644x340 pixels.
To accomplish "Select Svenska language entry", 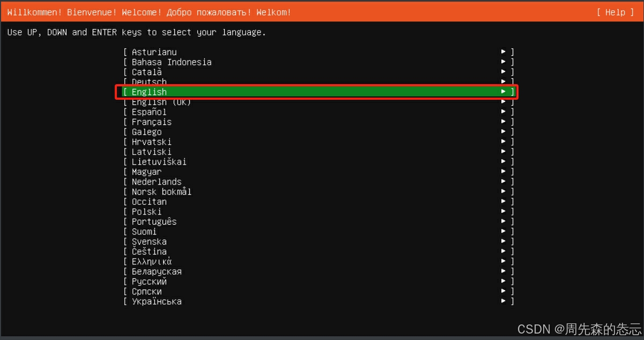I will click(319, 242).
